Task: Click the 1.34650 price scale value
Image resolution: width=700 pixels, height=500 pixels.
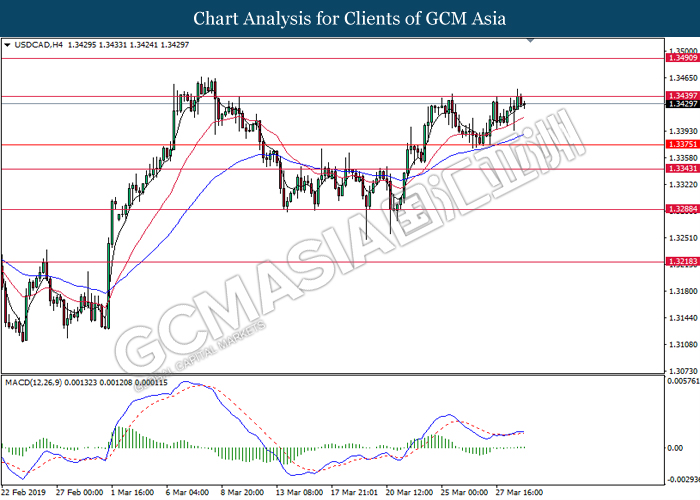Action: coord(683,78)
